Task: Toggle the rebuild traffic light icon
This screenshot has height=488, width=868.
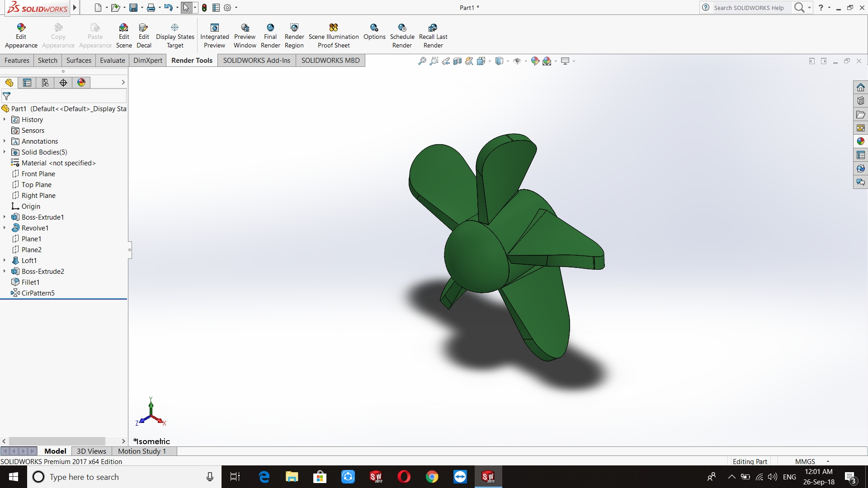Action: tap(204, 8)
